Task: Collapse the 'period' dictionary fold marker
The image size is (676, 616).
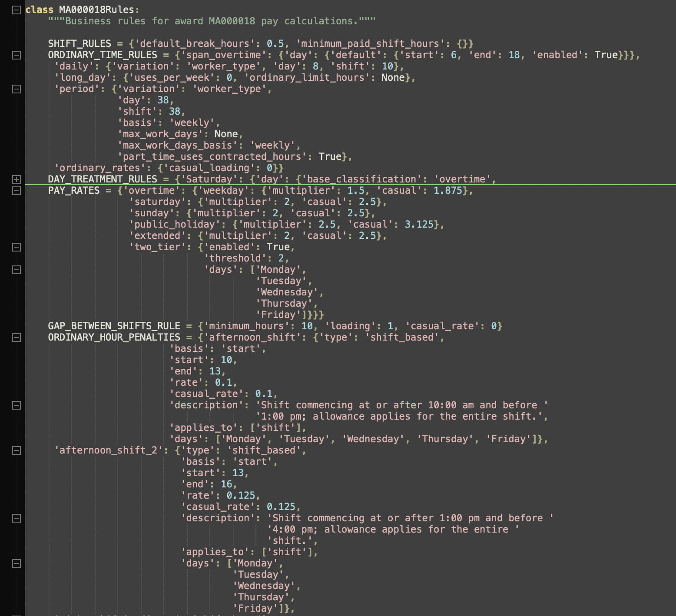Action: coord(16,89)
